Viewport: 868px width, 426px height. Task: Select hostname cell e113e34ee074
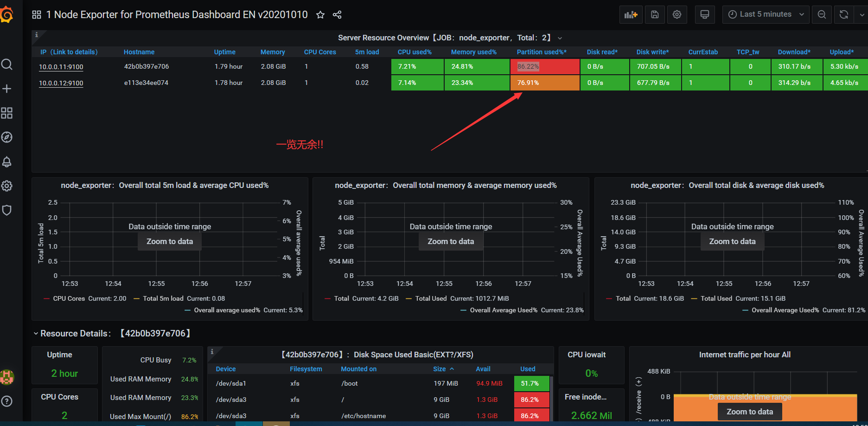pyautogui.click(x=146, y=83)
